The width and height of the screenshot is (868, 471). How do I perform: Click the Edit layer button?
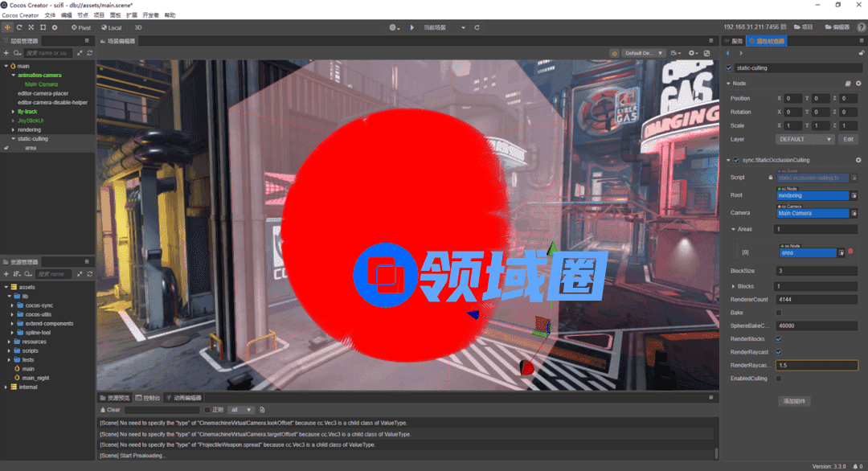click(x=848, y=139)
